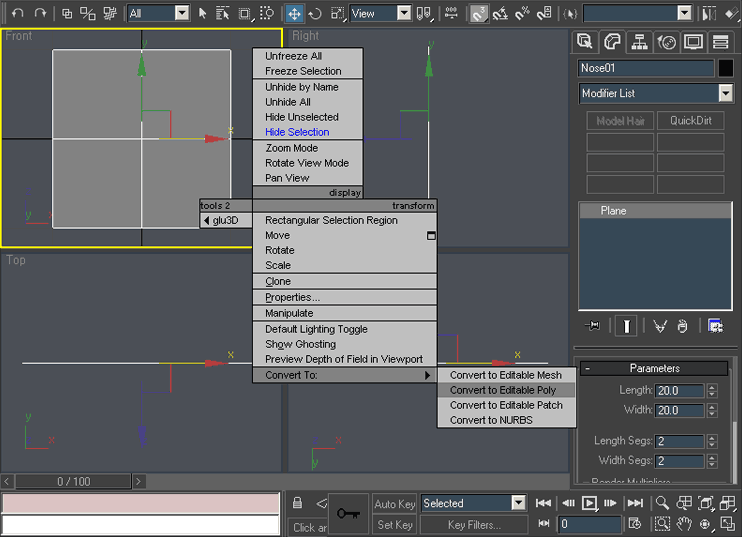This screenshot has width=742, height=537.
Task: Select the Select and Move tool
Action: point(294,13)
